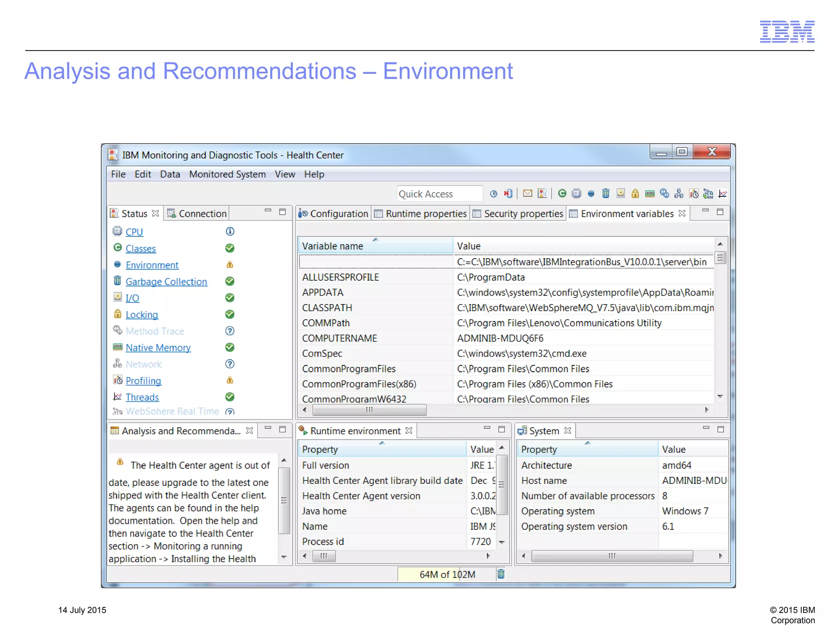Open the View menu
840x630 pixels.
pos(285,174)
